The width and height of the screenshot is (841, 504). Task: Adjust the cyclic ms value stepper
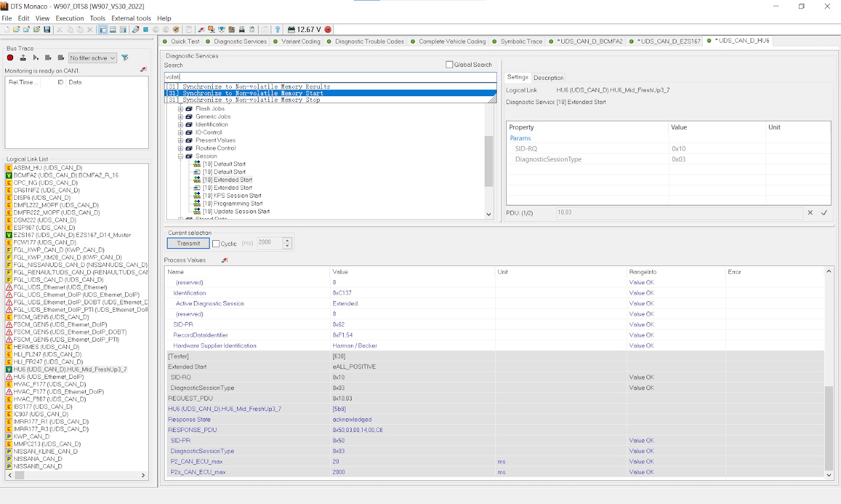(x=287, y=243)
